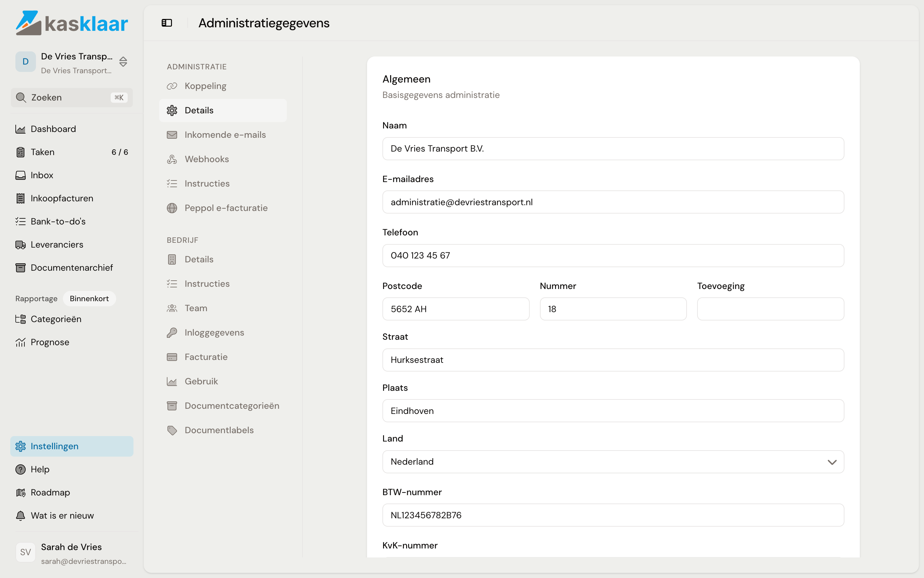Open Bedrijf Details menu item
Screen dimensions: 924x578
tap(223, 259)
